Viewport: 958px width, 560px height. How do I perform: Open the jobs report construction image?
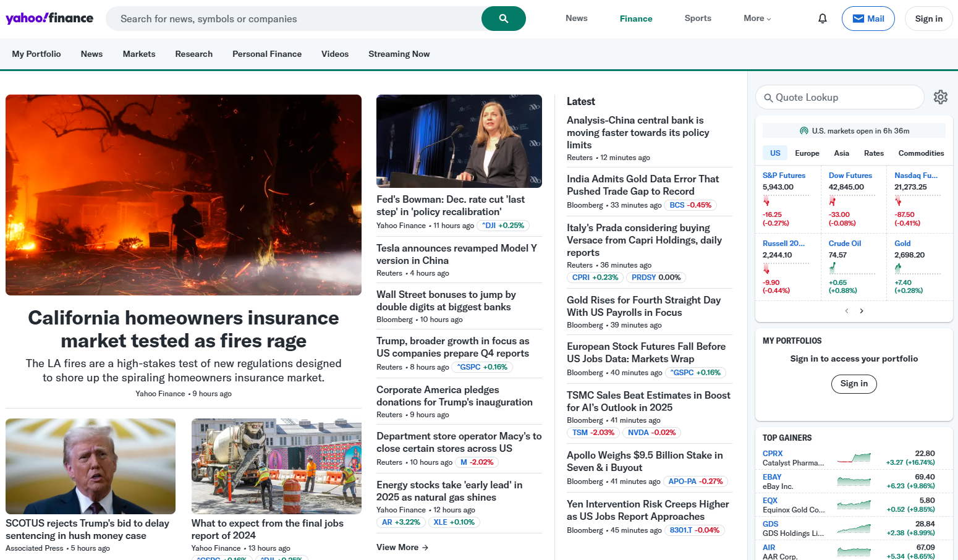276,466
